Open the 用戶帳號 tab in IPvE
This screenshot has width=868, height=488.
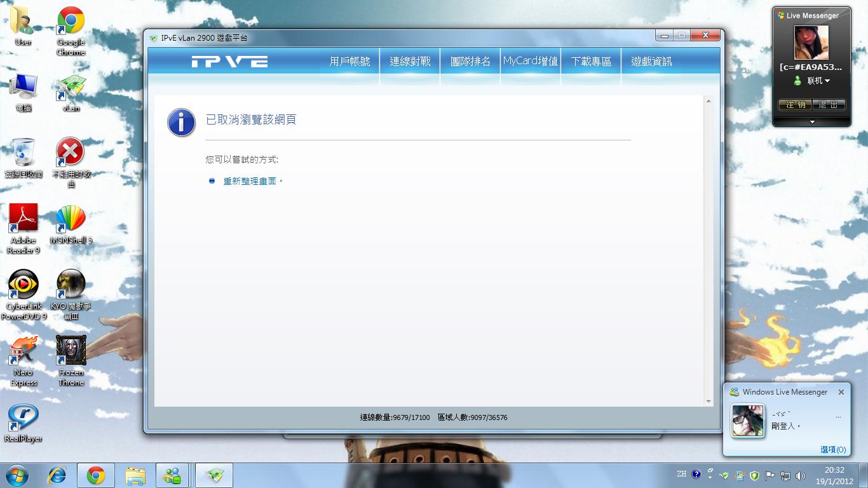point(349,62)
